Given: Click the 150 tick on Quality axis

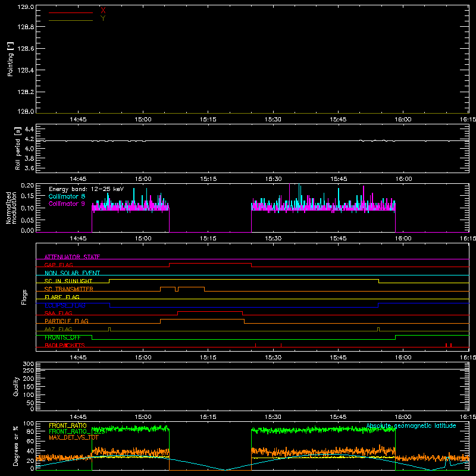Looking at the screenshot, I should point(29,387).
